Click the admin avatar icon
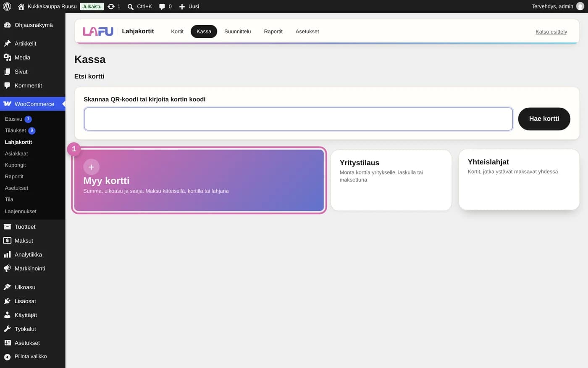The width and height of the screenshot is (588, 368). click(x=580, y=6)
